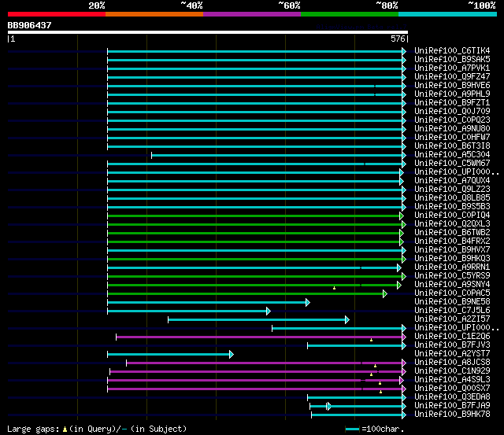Click the orange ~40% identity legend segment

154,14
